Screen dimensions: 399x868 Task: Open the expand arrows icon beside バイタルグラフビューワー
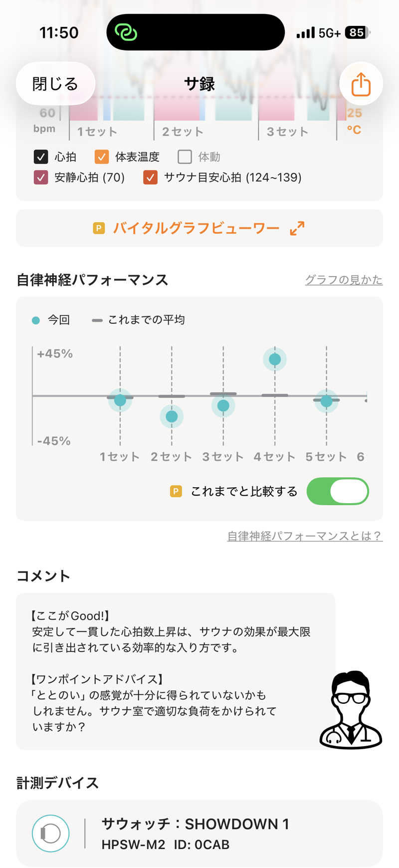pos(297,229)
